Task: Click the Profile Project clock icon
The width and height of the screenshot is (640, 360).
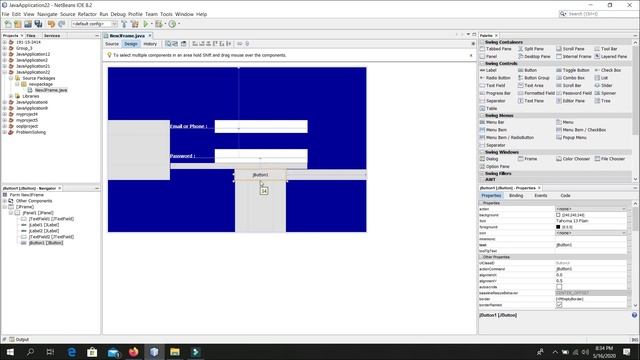Action: [172, 24]
